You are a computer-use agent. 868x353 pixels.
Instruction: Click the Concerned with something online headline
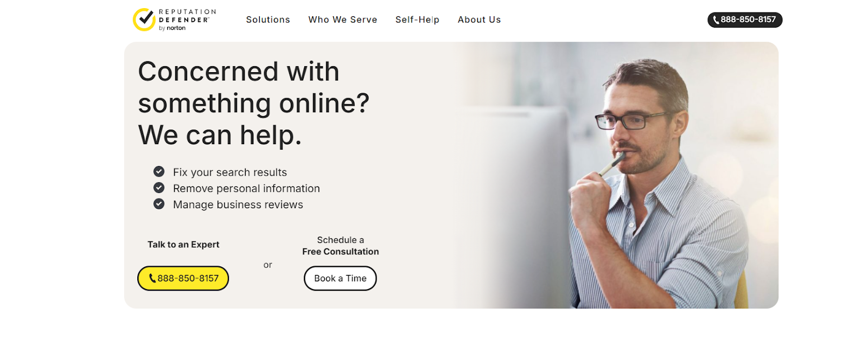pos(253,103)
